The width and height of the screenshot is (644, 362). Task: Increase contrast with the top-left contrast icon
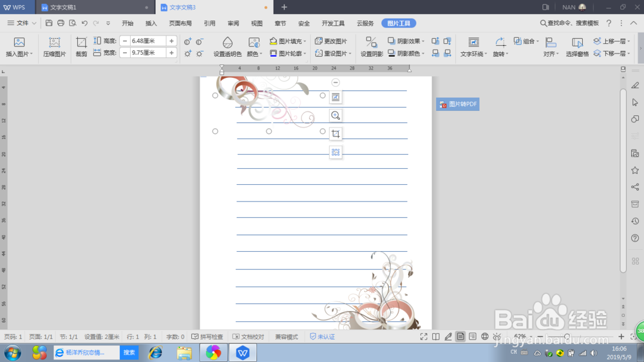[x=187, y=41]
